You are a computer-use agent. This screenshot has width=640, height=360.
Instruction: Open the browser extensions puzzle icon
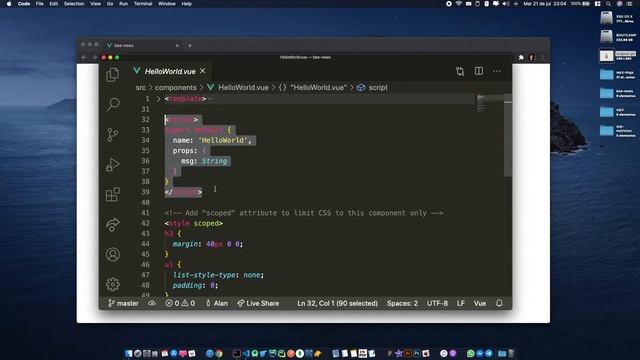click(x=521, y=58)
